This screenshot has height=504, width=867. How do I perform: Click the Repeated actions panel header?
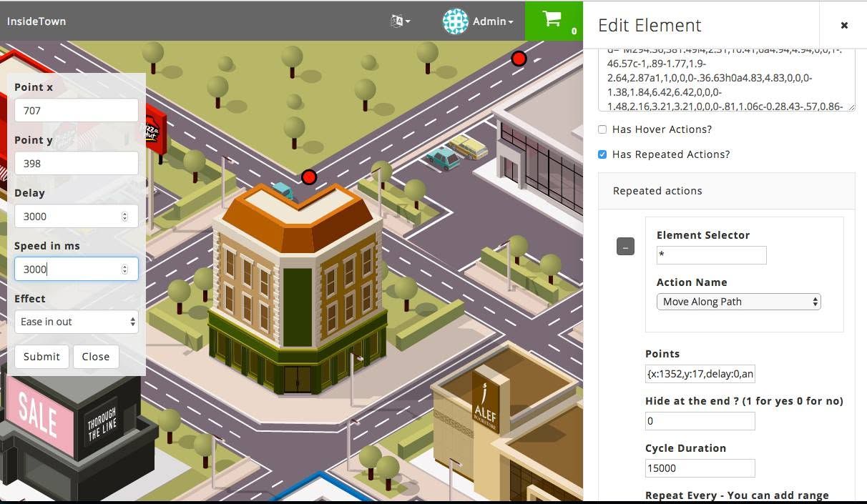[x=727, y=191]
